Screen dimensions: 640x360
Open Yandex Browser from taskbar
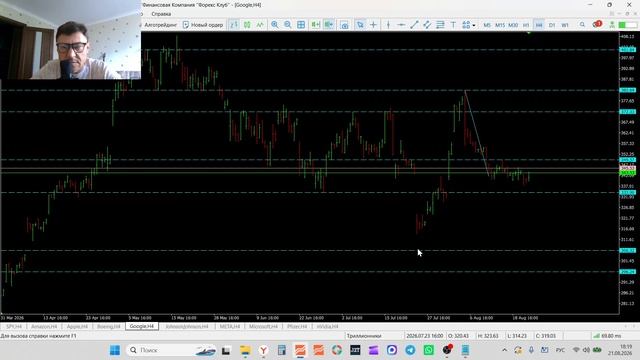tap(263, 350)
